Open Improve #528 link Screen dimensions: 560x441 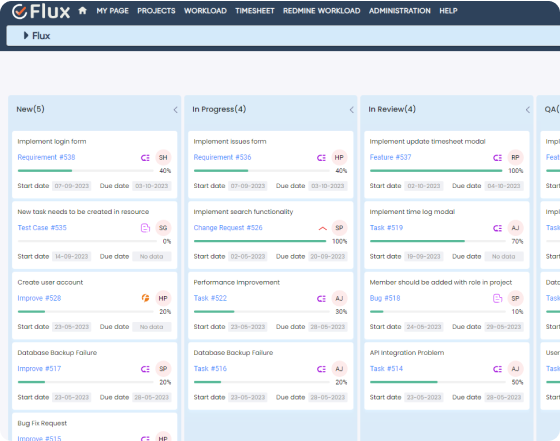click(x=39, y=298)
